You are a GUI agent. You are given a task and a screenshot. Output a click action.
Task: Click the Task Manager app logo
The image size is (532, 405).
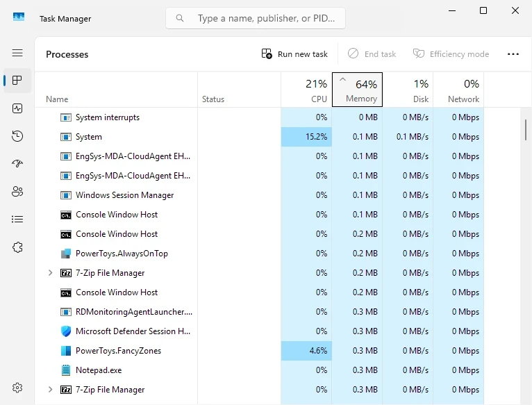[x=19, y=17]
